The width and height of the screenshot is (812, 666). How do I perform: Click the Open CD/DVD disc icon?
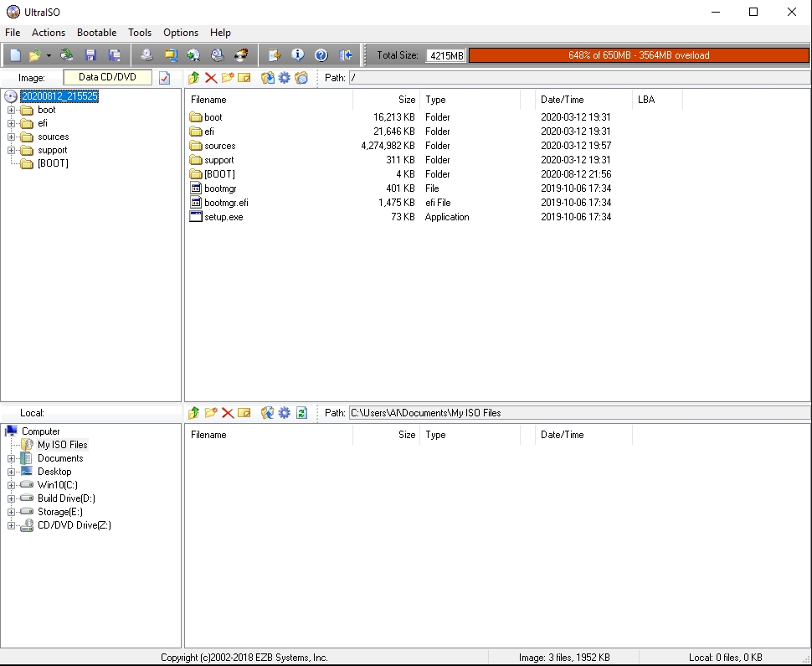pos(66,55)
